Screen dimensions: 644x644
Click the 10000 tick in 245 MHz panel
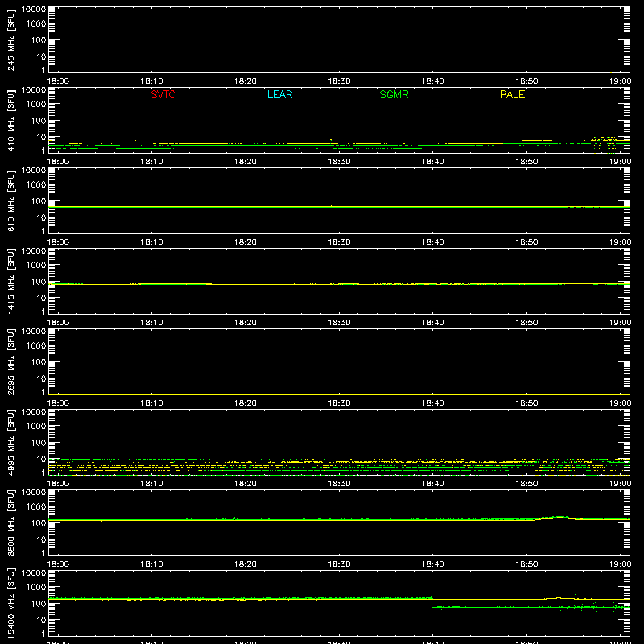coord(34,10)
